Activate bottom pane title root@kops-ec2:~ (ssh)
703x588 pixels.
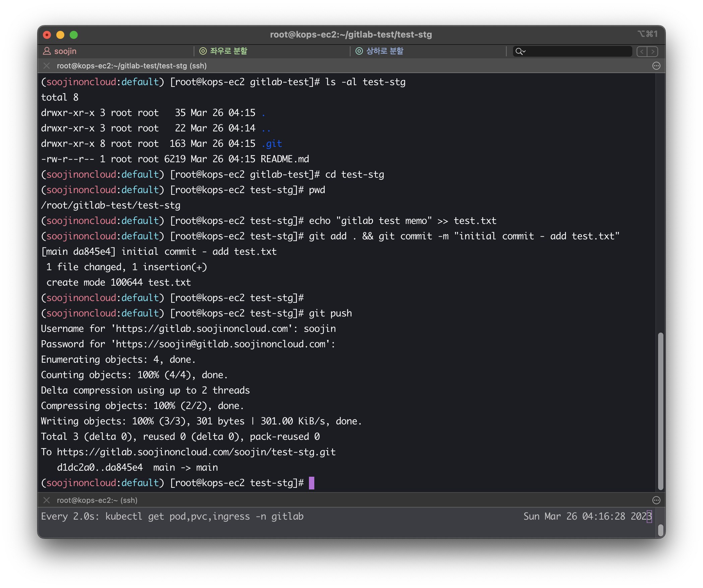click(x=97, y=500)
